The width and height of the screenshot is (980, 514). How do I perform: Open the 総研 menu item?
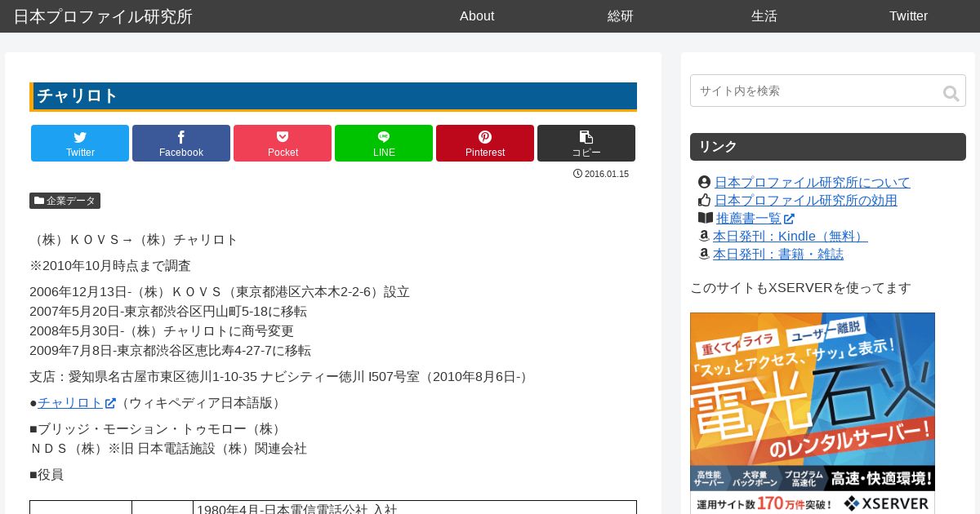(621, 16)
